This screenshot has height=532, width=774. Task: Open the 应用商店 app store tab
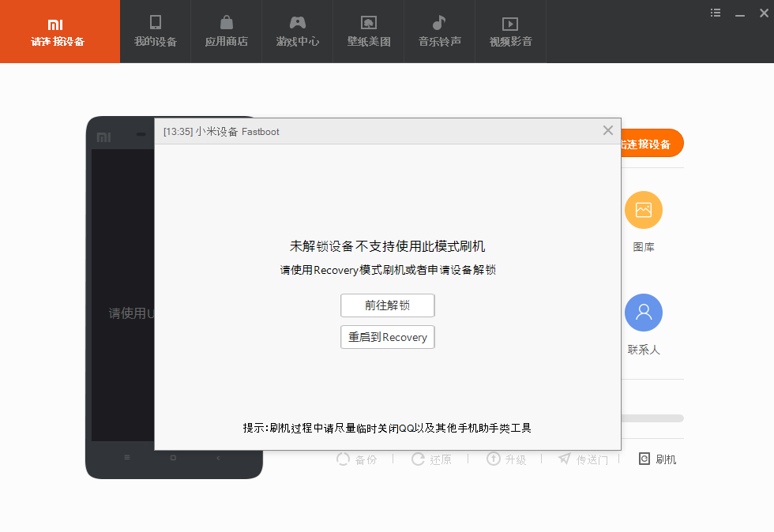coord(226,32)
